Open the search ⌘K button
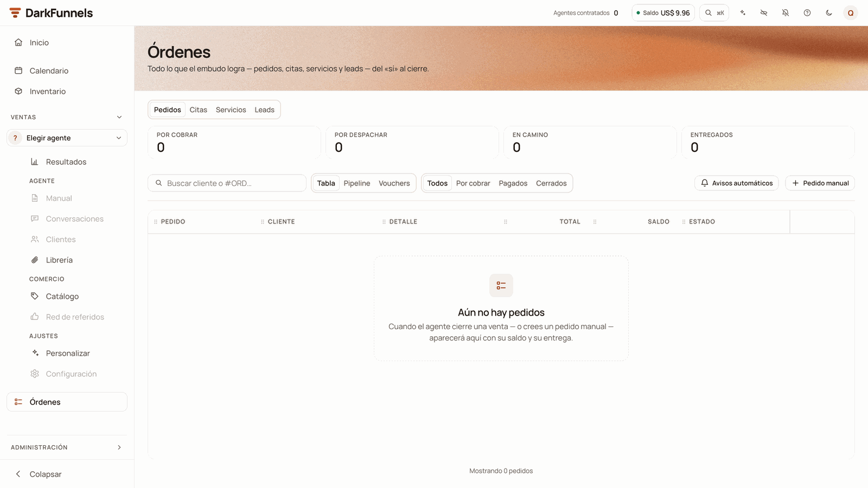 pos(714,13)
